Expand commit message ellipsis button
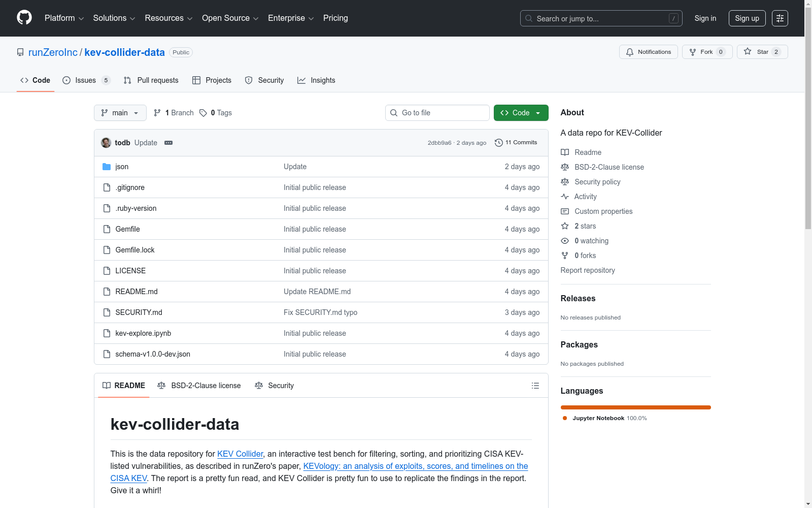 (168, 143)
